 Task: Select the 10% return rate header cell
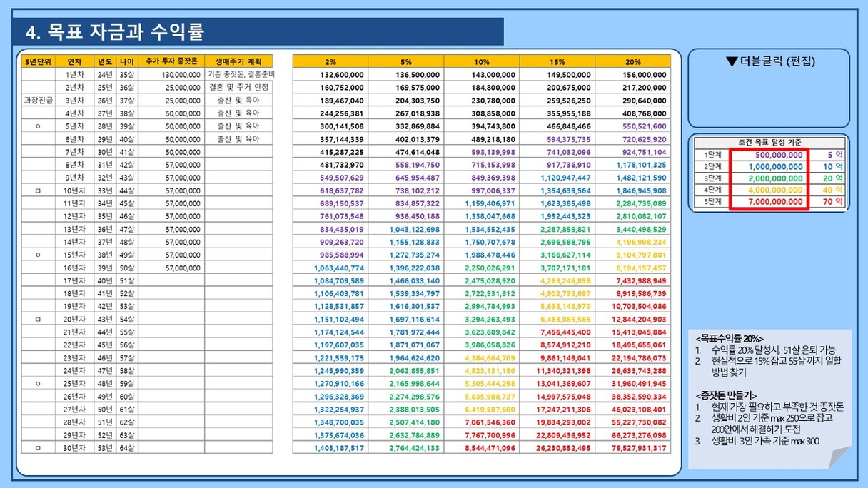click(481, 62)
